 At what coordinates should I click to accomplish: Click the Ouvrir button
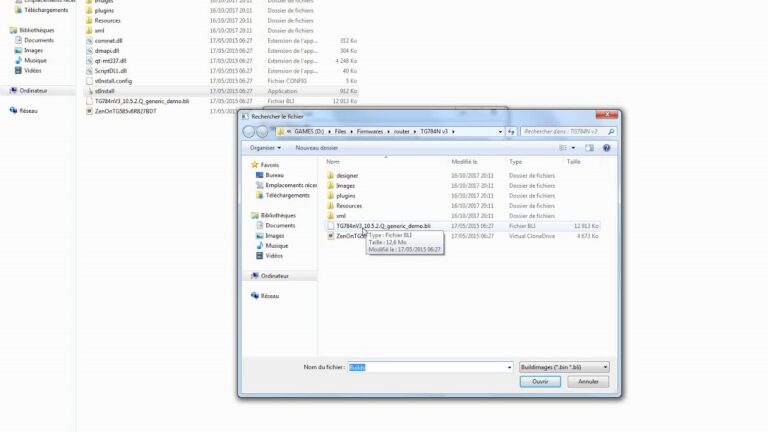pos(540,381)
